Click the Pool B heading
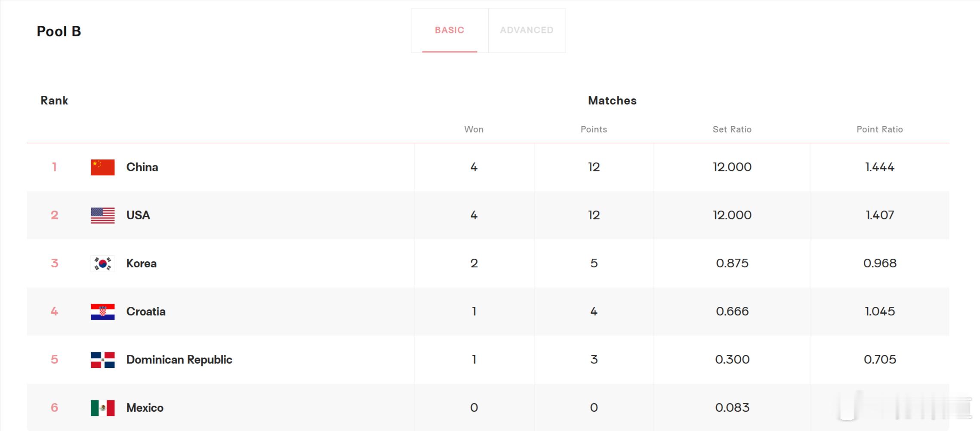Image resolution: width=980 pixels, height=431 pixels. click(59, 31)
